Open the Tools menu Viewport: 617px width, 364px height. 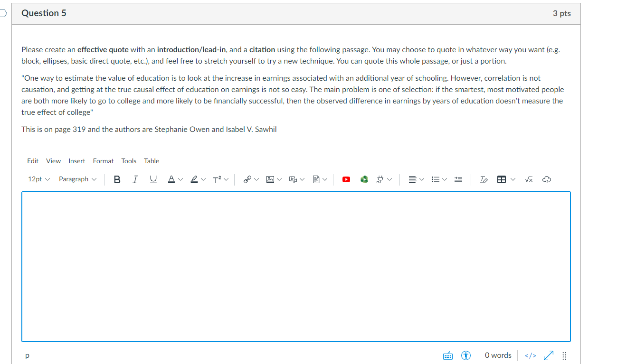pyautogui.click(x=129, y=161)
